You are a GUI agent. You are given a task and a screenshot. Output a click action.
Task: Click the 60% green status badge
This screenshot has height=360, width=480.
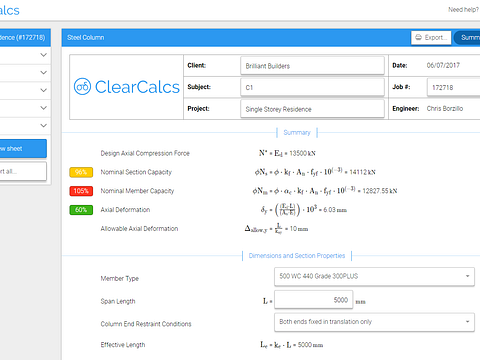pyautogui.click(x=81, y=210)
